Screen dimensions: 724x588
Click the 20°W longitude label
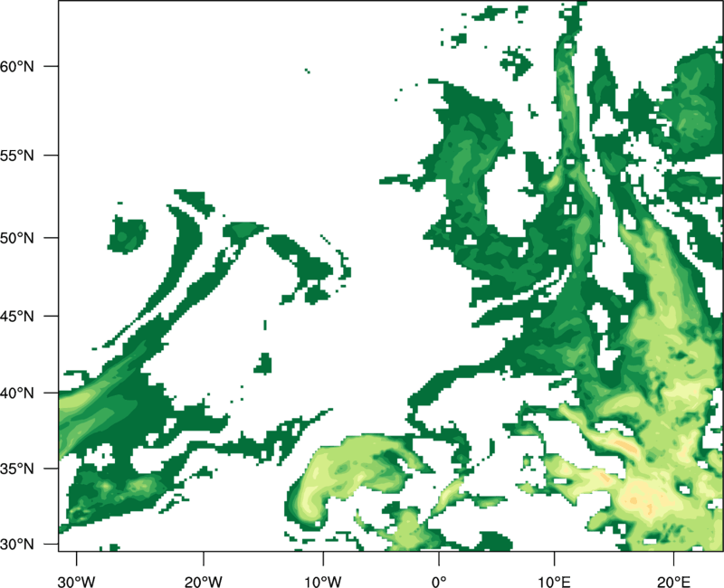click(x=204, y=582)
